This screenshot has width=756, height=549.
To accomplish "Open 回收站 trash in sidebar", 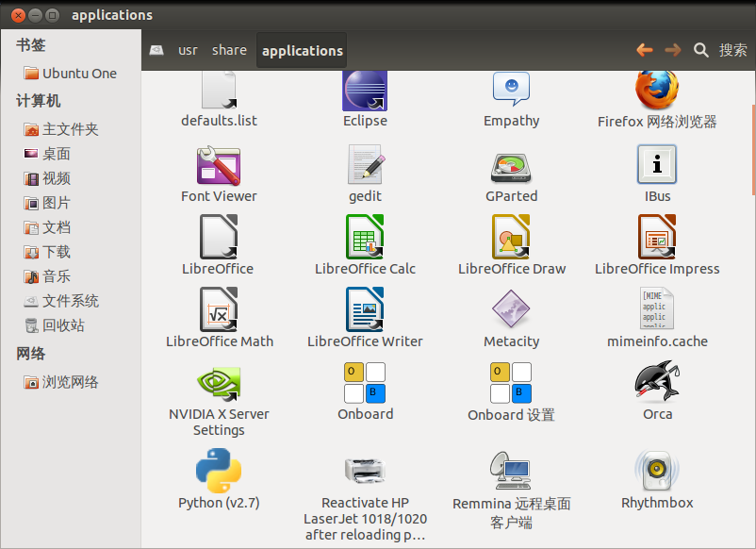I will coord(55,325).
